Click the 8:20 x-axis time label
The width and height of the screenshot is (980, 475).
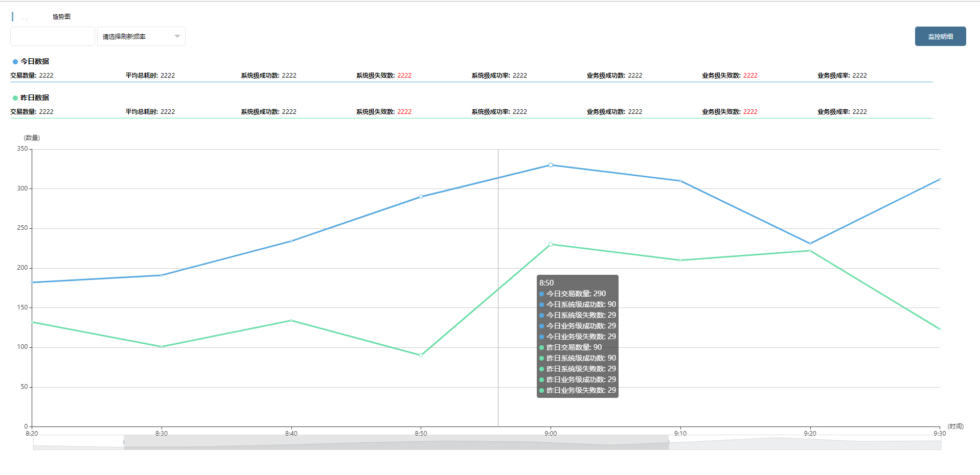tap(32, 434)
